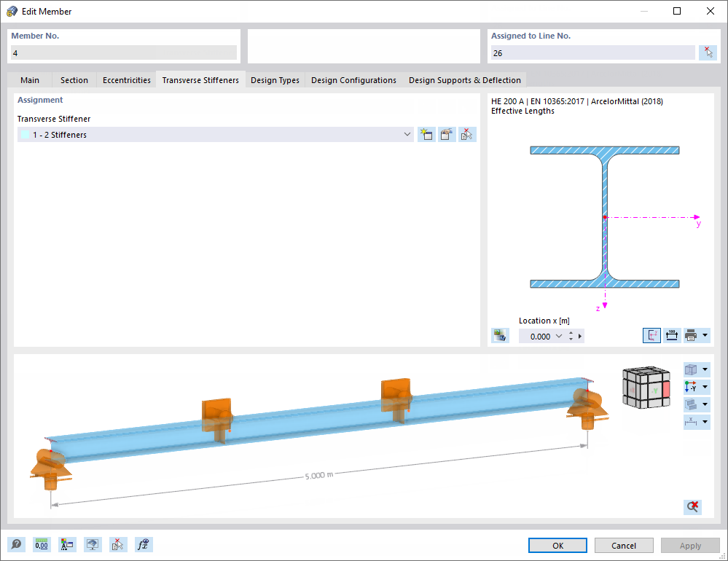The width and height of the screenshot is (728, 561).
Task: Open the Design Configurations tab
Action: tap(353, 80)
